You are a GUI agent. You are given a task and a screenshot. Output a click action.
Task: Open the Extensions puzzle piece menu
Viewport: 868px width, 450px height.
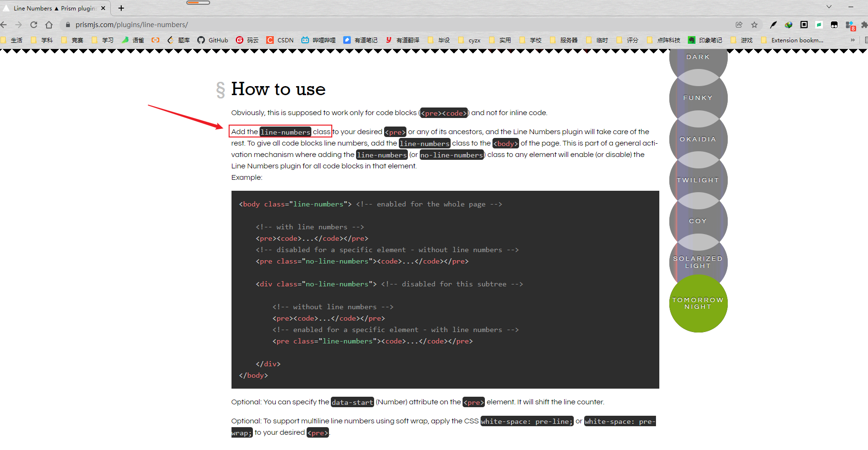[865, 25]
